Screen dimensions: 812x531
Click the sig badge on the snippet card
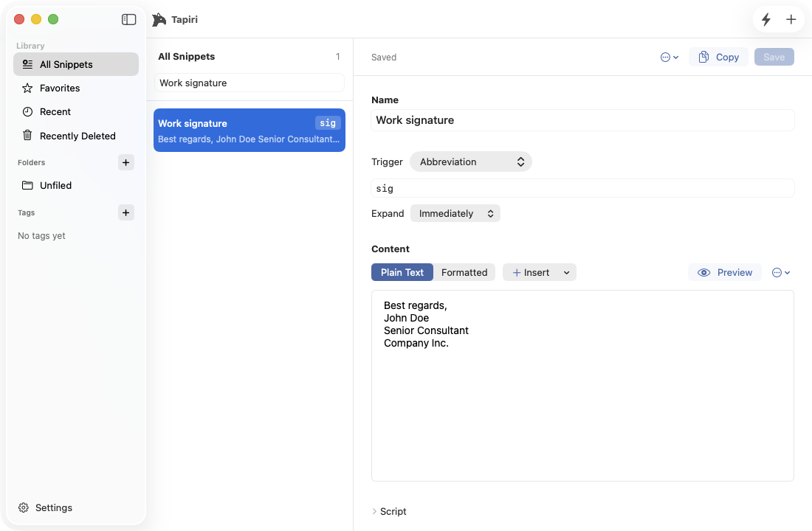(x=328, y=122)
